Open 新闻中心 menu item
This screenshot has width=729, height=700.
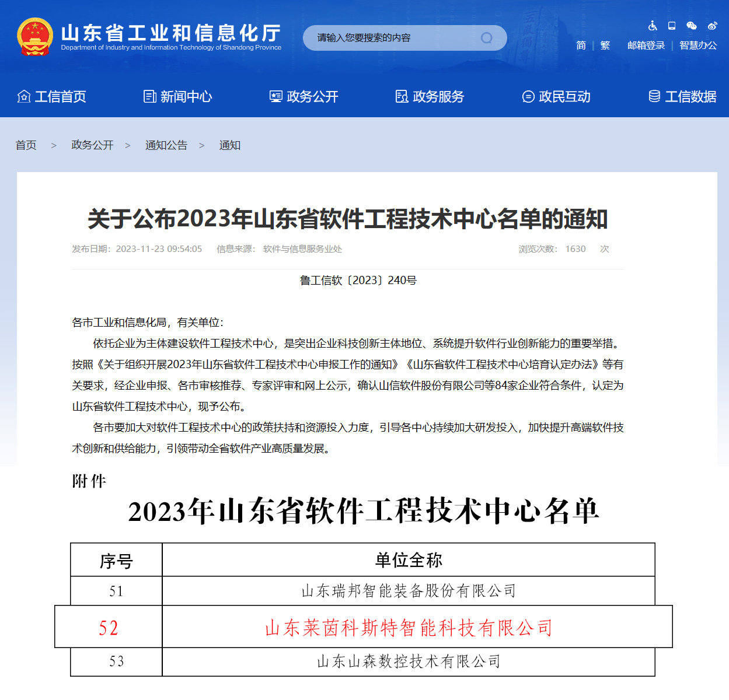[x=178, y=96]
